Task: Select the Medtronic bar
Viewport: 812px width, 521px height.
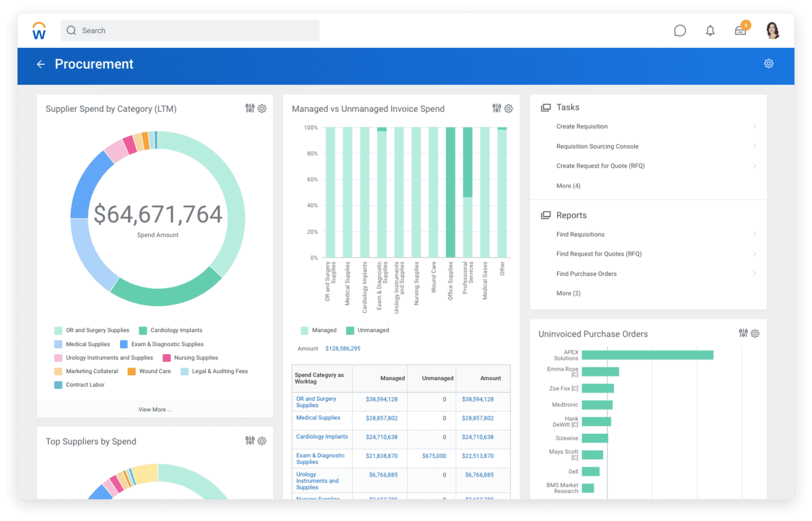Action: coord(597,405)
